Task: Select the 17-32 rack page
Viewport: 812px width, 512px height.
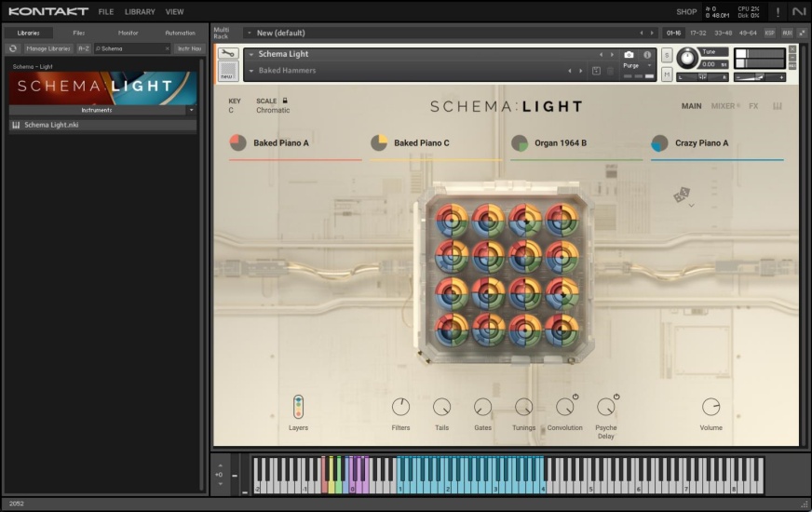Action: [x=697, y=33]
